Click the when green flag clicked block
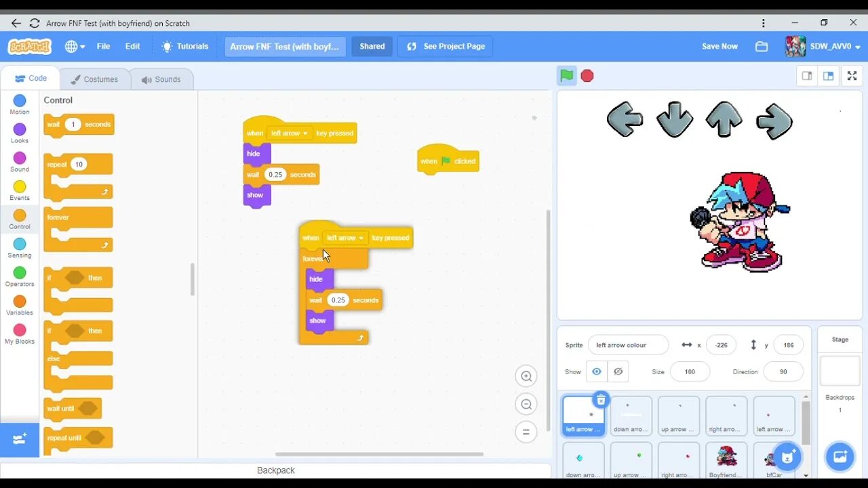The image size is (868, 488). (x=448, y=160)
